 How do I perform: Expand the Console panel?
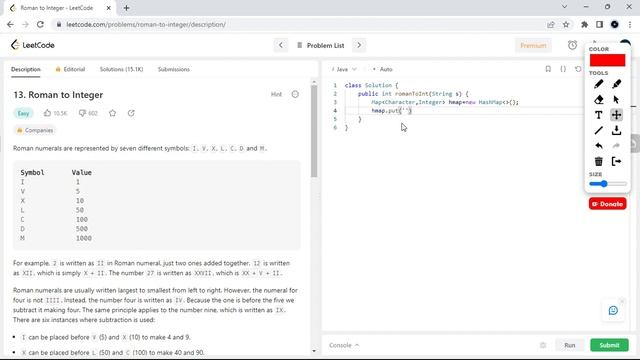(x=344, y=345)
